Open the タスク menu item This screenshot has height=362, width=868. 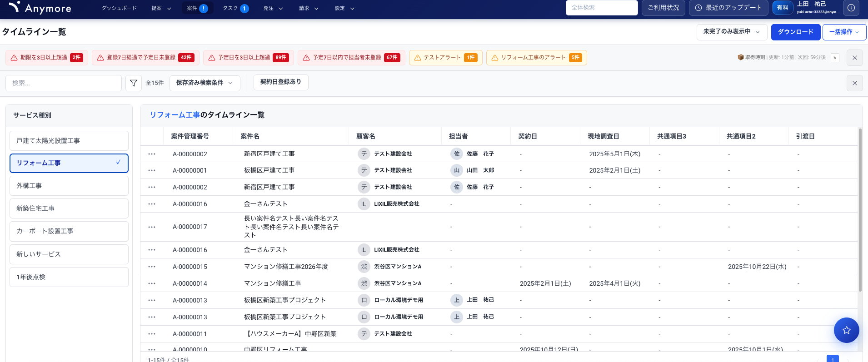coord(235,8)
